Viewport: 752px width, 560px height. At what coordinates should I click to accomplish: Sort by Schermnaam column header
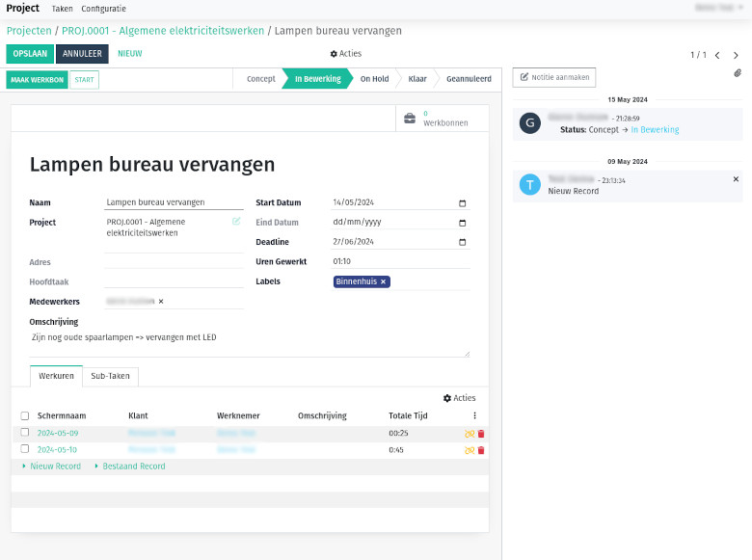point(62,415)
